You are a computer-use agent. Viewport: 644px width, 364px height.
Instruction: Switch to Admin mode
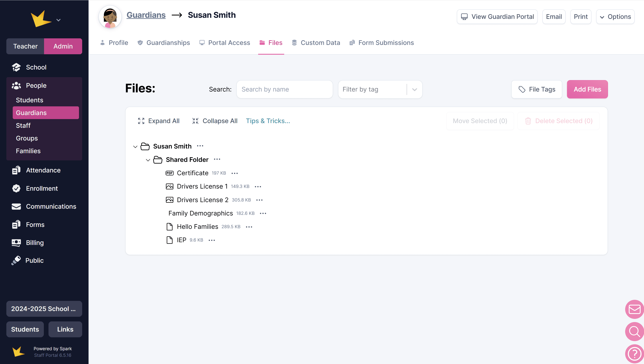[63, 46]
